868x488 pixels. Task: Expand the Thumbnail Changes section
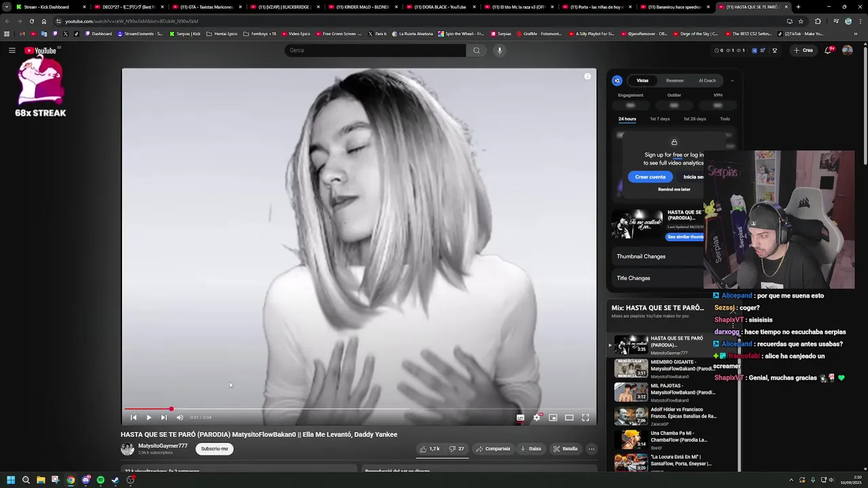pos(658,256)
